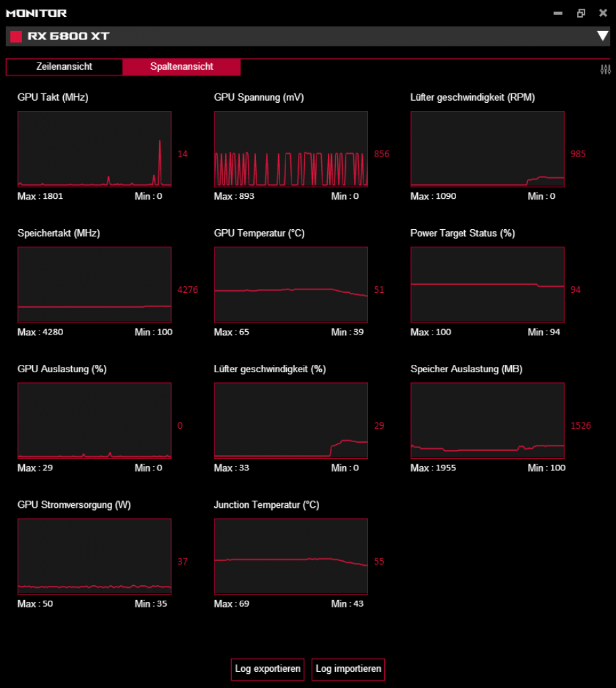
Task: Click the Max : 50 reading
Action: 35,604
